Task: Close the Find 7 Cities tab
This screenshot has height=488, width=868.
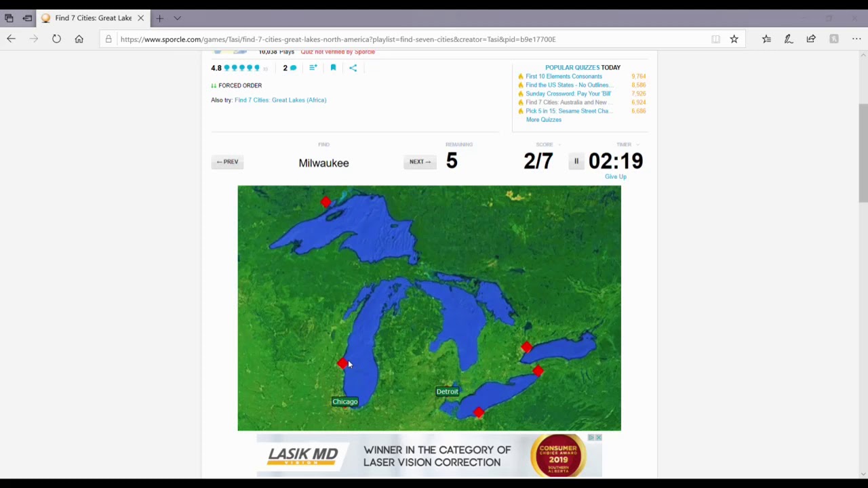Action: click(x=140, y=18)
